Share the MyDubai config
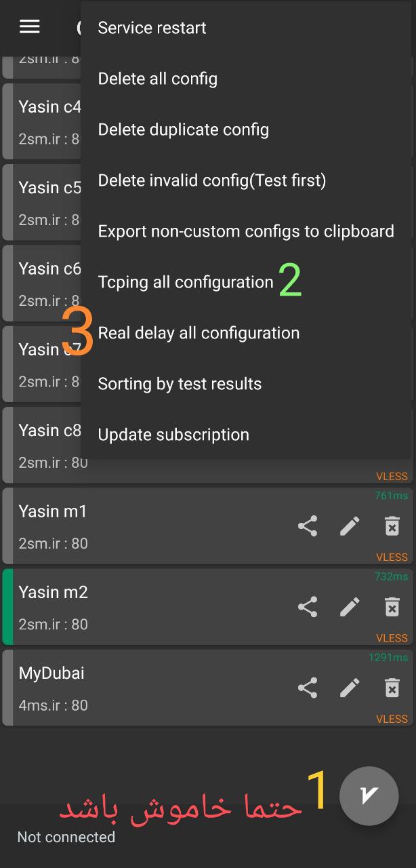 click(x=308, y=688)
